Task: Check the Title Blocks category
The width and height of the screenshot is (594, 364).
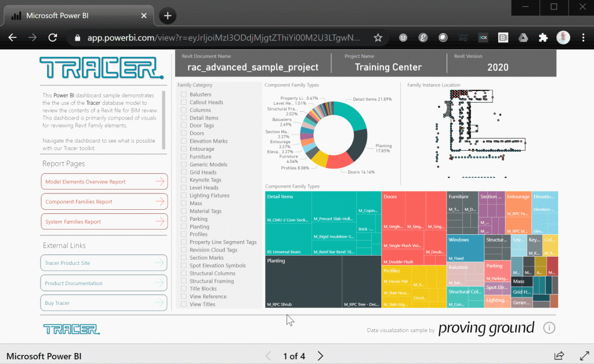Action: click(x=184, y=289)
